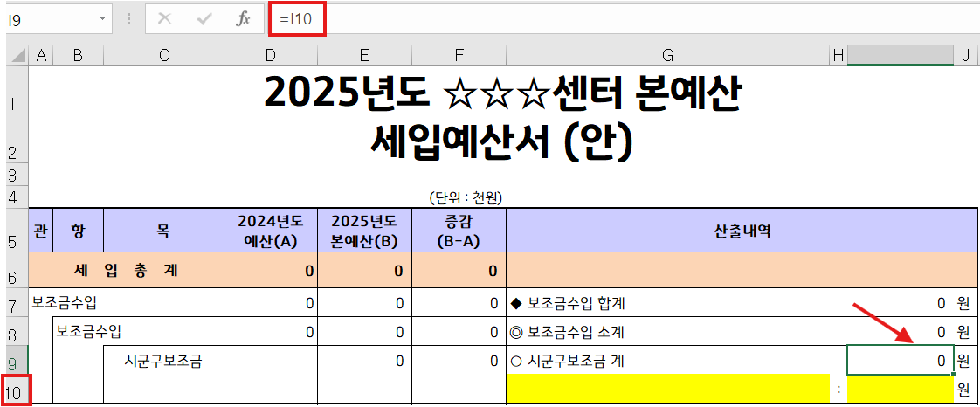Select column F header
The image size is (980, 407).
point(459,56)
